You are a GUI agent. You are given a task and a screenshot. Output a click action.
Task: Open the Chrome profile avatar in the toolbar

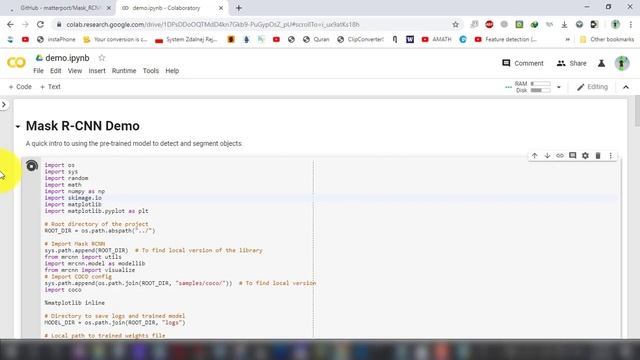coord(615,24)
